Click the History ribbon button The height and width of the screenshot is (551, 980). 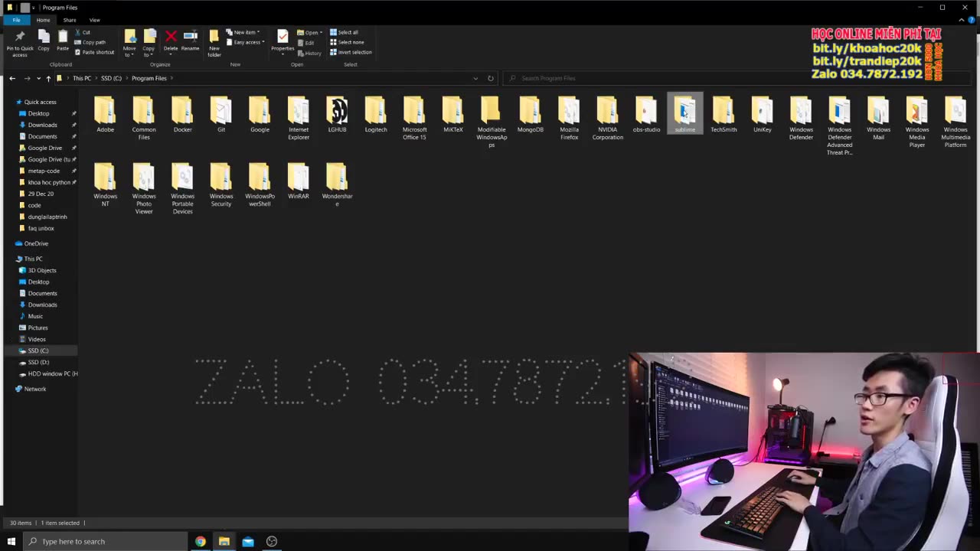(310, 53)
